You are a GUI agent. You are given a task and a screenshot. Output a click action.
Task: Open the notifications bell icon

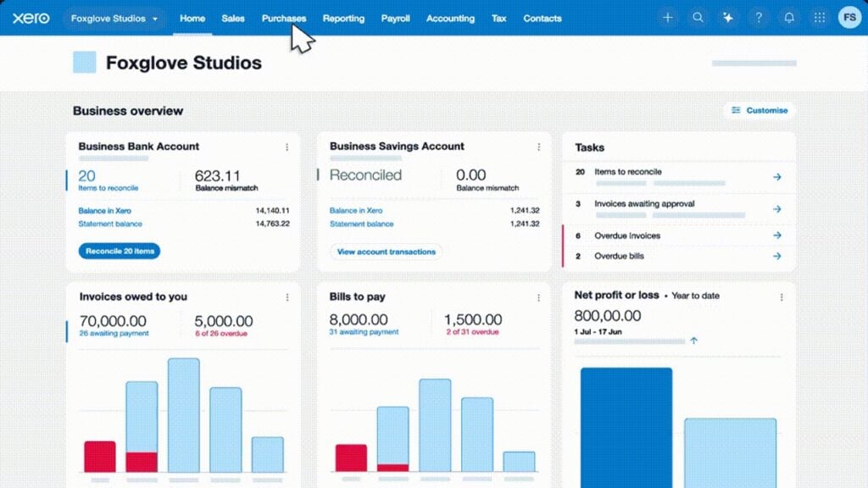tap(789, 18)
